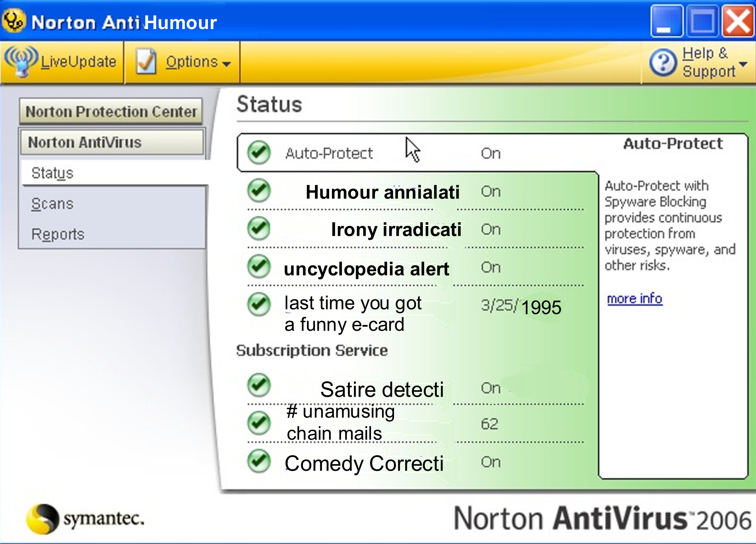Click the On value for Auto-Protect
The height and width of the screenshot is (544, 756).
(491, 153)
